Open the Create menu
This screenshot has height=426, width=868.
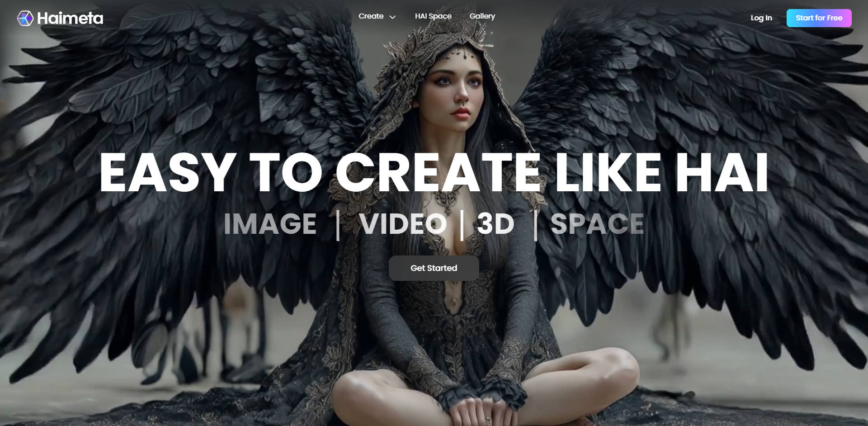point(371,16)
